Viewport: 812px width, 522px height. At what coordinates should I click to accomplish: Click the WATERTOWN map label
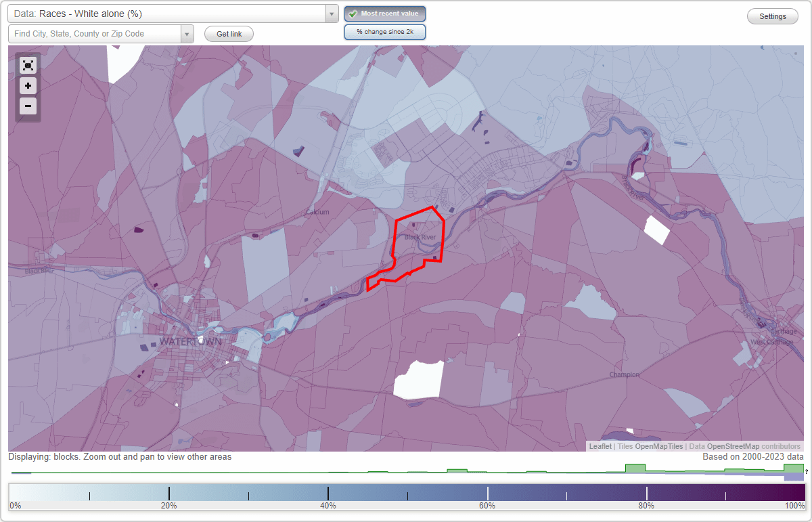191,341
